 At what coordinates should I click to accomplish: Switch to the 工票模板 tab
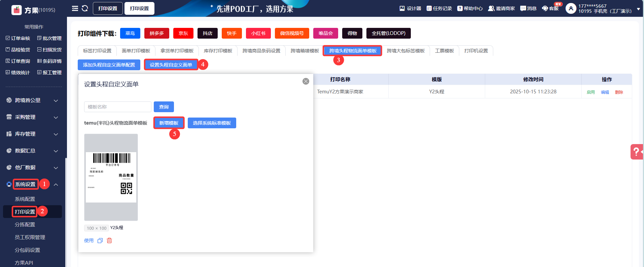point(444,51)
